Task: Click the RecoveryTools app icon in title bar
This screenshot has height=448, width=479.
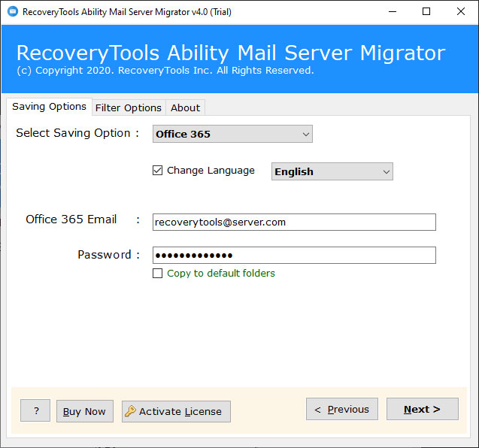Action: point(13,11)
